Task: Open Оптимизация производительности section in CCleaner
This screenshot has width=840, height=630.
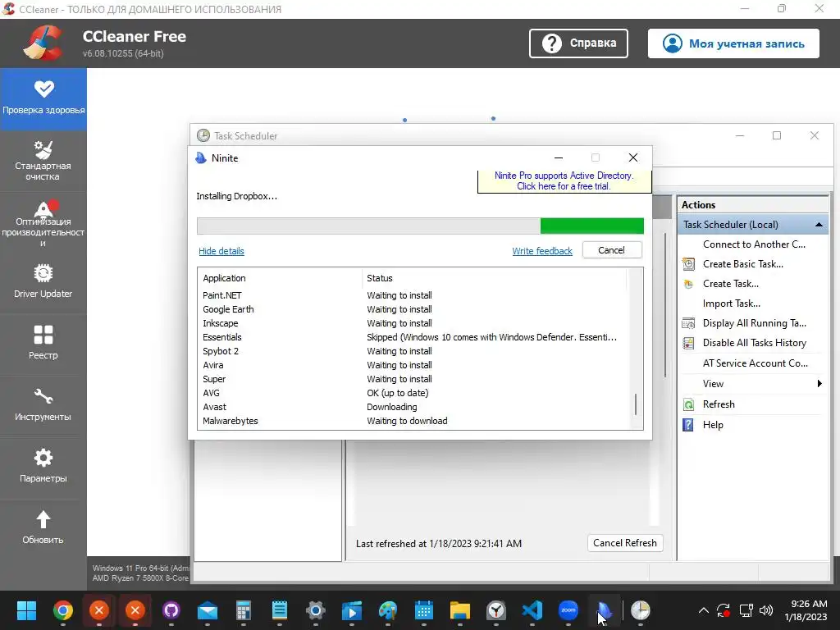Action: [x=43, y=223]
